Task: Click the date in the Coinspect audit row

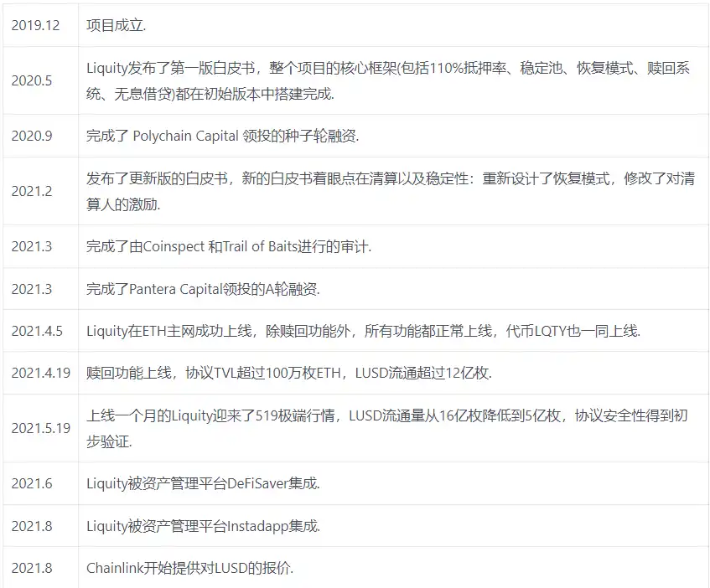Action: pos(32,246)
